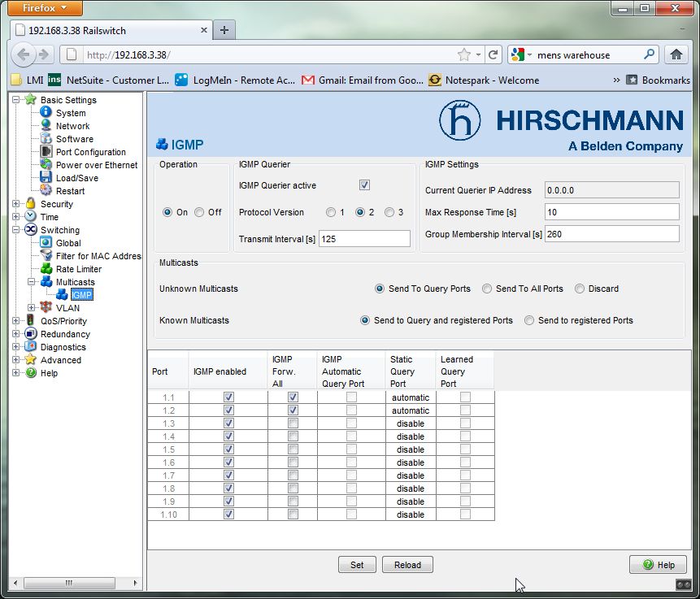Image resolution: width=700 pixels, height=599 pixels.
Task: Open the Restart page icon
Action: pyautogui.click(x=46, y=191)
